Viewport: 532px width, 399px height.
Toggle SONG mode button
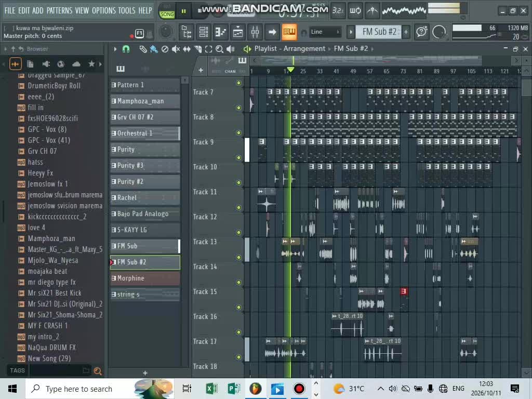coord(167,14)
